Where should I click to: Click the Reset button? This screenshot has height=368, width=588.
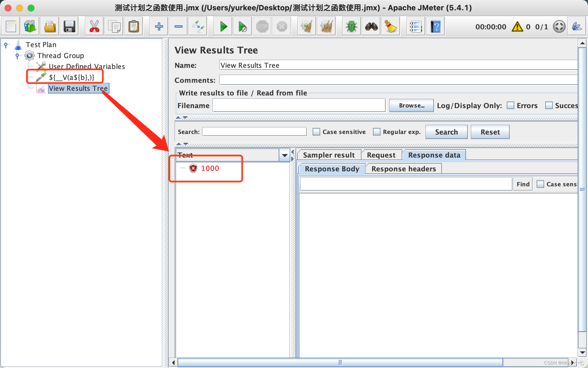click(490, 132)
